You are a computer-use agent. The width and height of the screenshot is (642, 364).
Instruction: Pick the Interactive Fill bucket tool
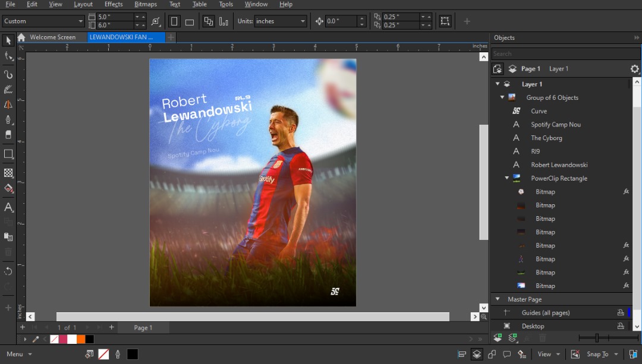pyautogui.click(x=8, y=188)
